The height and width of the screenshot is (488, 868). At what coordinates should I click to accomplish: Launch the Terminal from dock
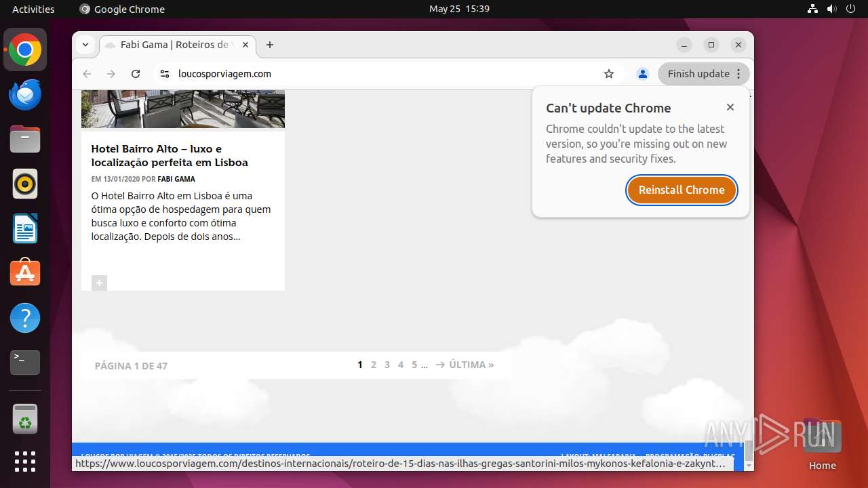(25, 363)
